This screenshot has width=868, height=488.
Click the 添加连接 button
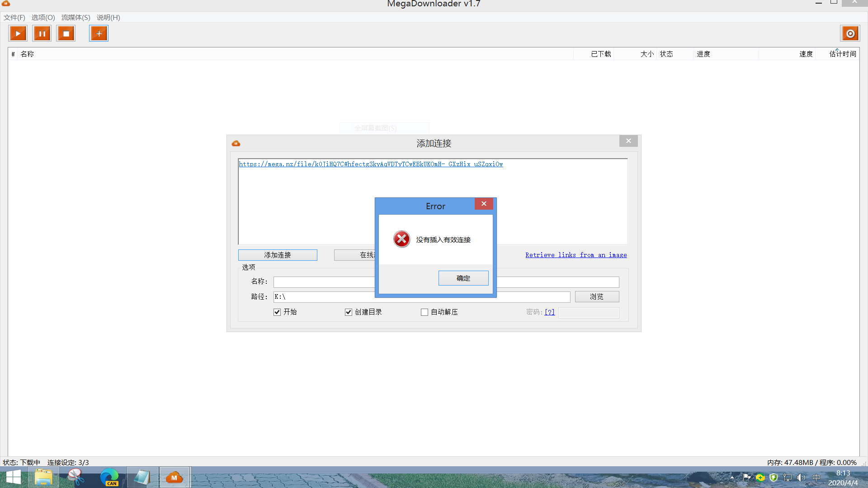click(278, 255)
